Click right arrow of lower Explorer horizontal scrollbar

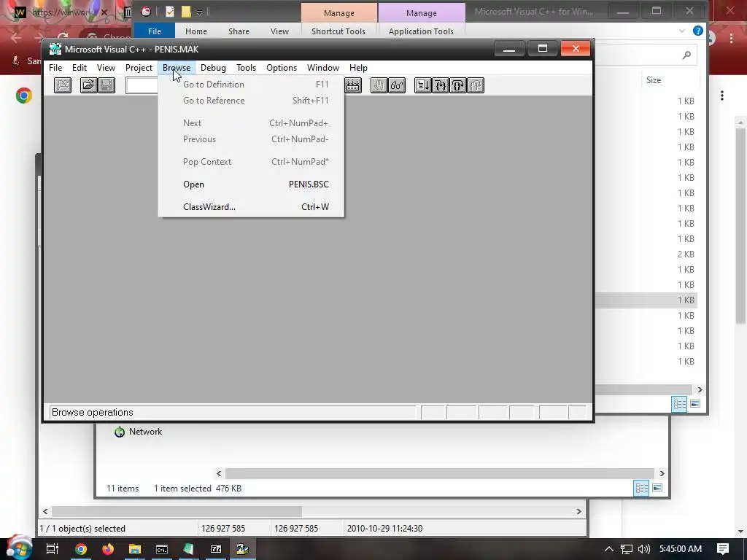[x=662, y=473]
